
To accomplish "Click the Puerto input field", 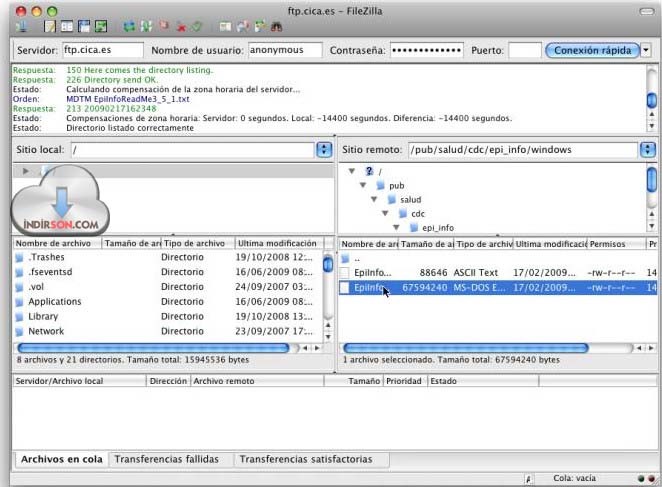I will (525, 50).
